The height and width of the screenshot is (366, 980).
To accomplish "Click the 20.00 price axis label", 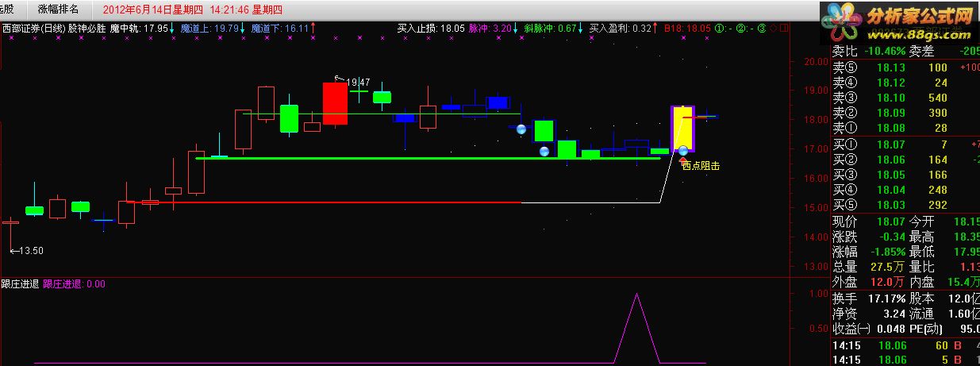I will tap(817, 61).
